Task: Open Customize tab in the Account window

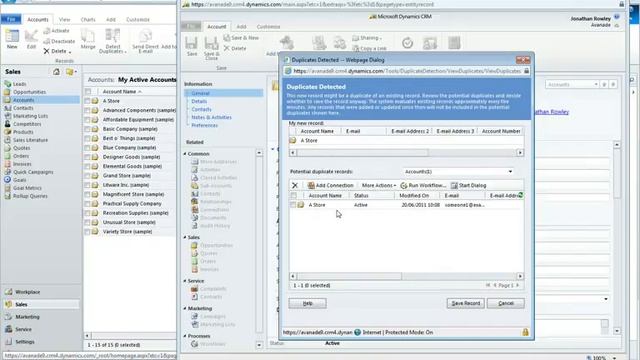Action: (268, 27)
